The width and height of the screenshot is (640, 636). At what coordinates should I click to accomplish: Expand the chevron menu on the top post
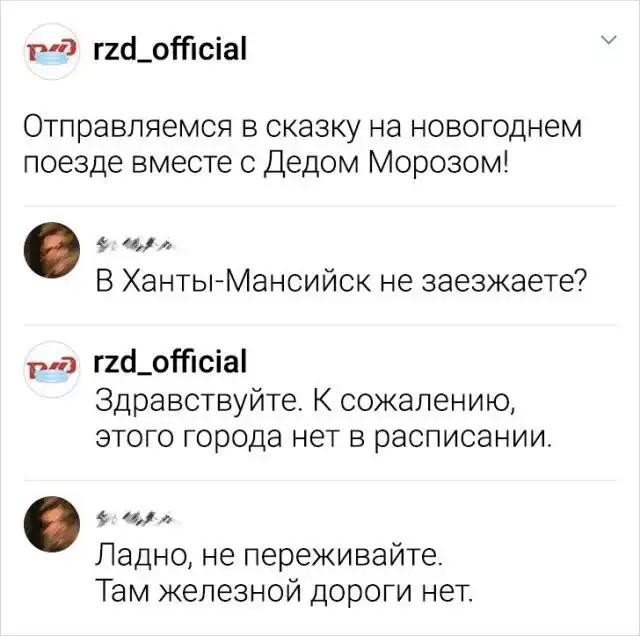[608, 40]
